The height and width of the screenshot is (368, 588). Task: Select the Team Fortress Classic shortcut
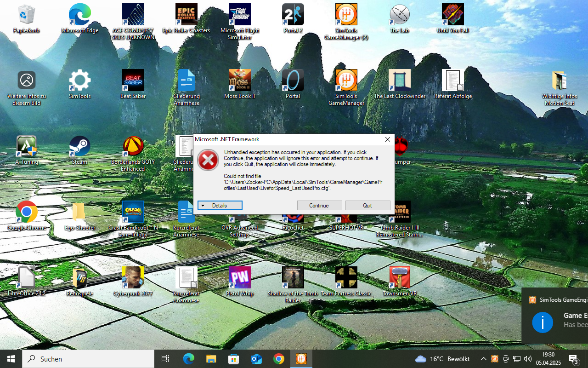[346, 282]
